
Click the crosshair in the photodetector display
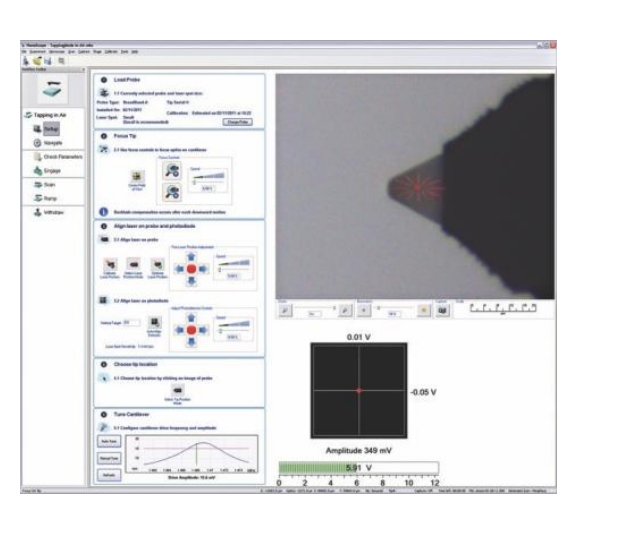point(357,391)
